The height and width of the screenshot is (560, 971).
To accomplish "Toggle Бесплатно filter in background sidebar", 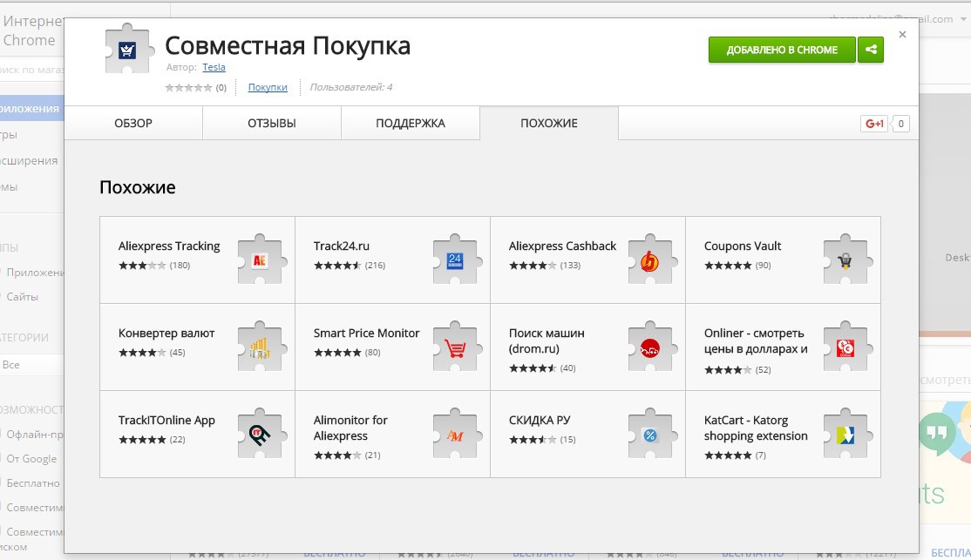I will [x=32, y=482].
